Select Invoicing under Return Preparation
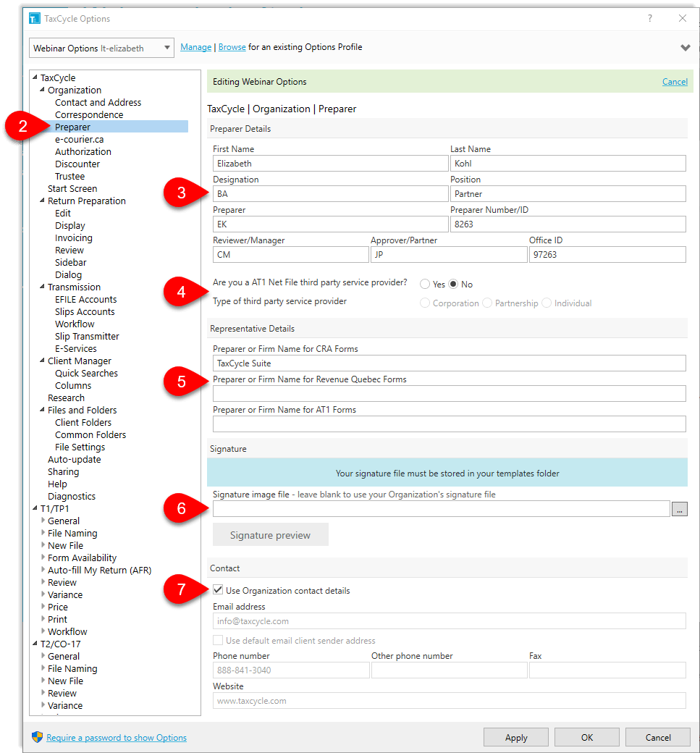 tap(73, 237)
